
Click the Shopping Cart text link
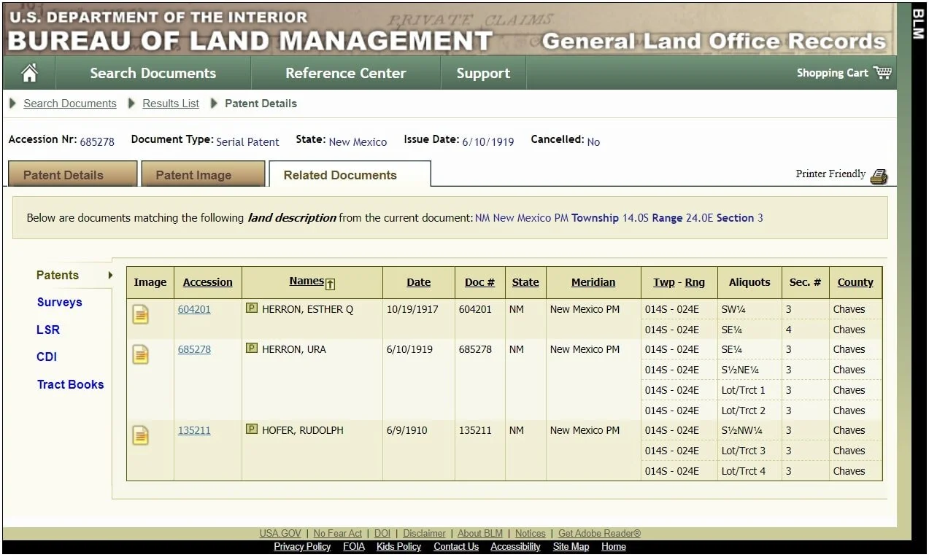(833, 72)
